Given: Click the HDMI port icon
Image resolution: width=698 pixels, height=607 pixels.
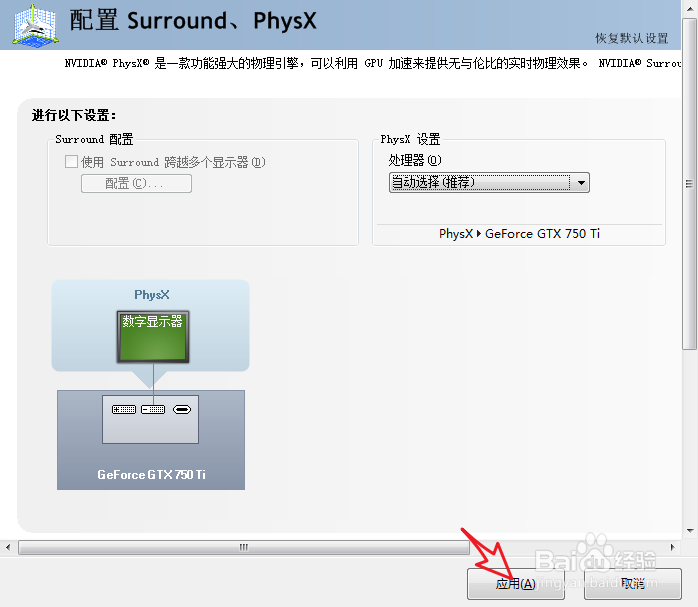Looking at the screenshot, I should click(182, 409).
